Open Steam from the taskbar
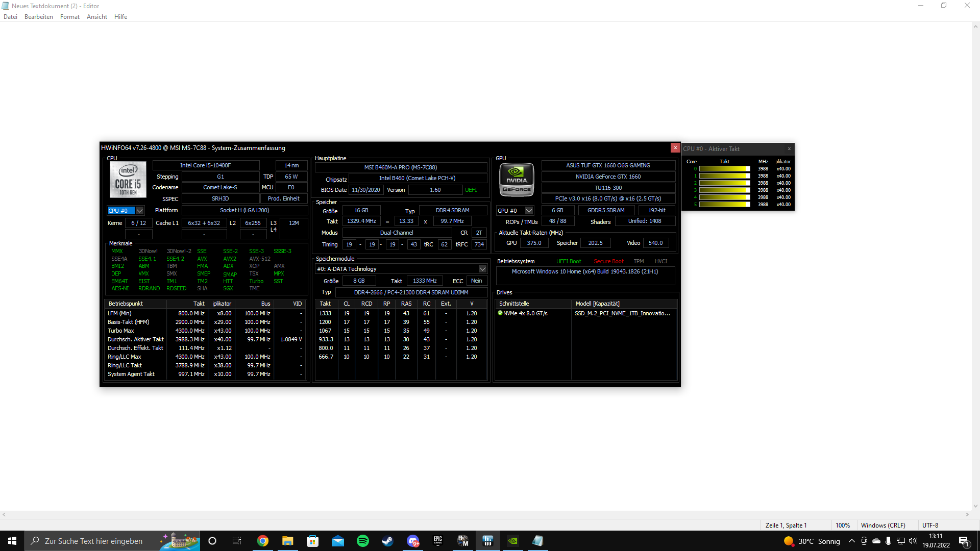This screenshot has height=551, width=980. [x=388, y=541]
